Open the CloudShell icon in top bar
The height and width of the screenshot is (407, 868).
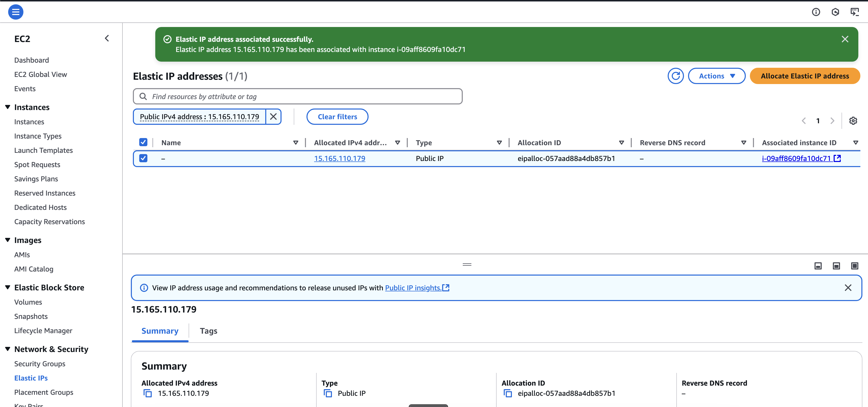(855, 12)
